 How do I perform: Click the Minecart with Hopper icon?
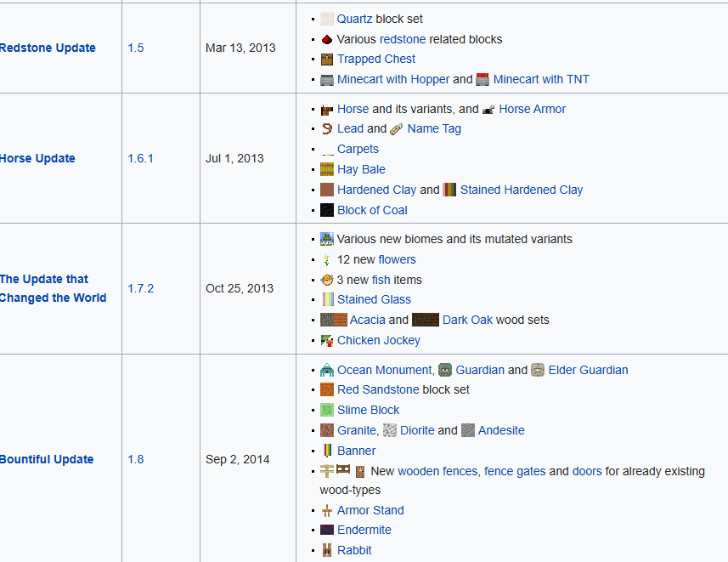coord(327,79)
